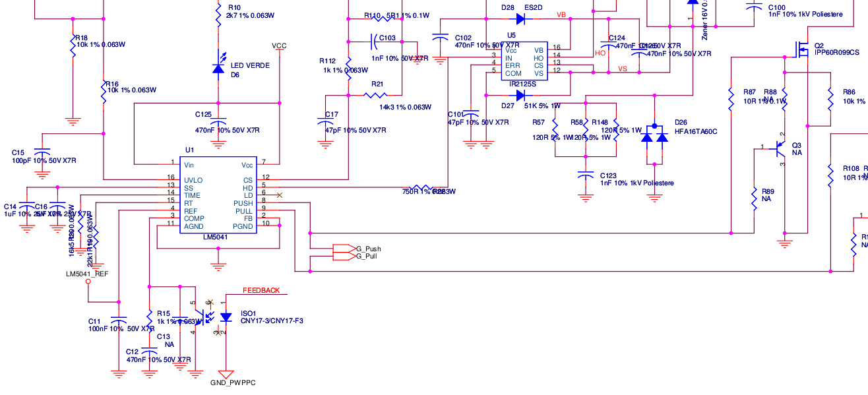Image resolution: width=868 pixels, height=395 pixels.
Task: Select the red VS net label
Action: click(x=623, y=69)
